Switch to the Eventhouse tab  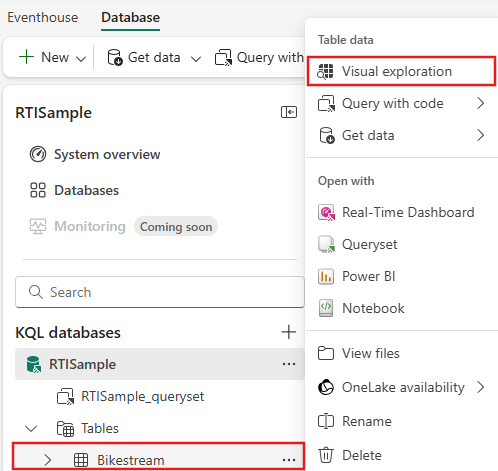tap(43, 17)
